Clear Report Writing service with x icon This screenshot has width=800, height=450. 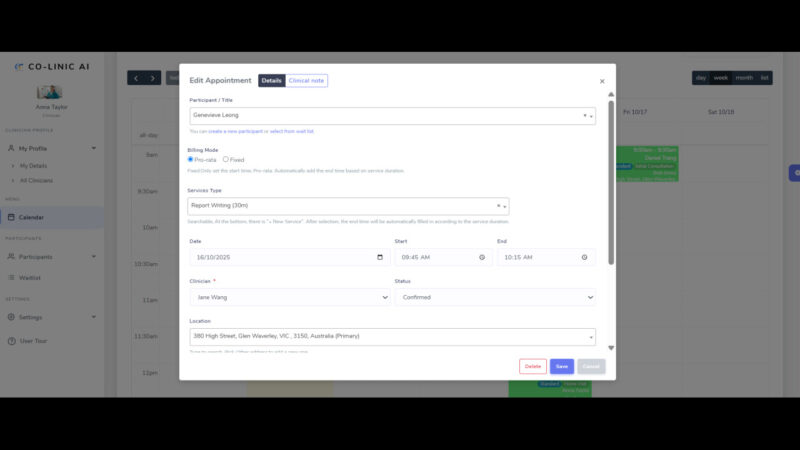point(498,206)
